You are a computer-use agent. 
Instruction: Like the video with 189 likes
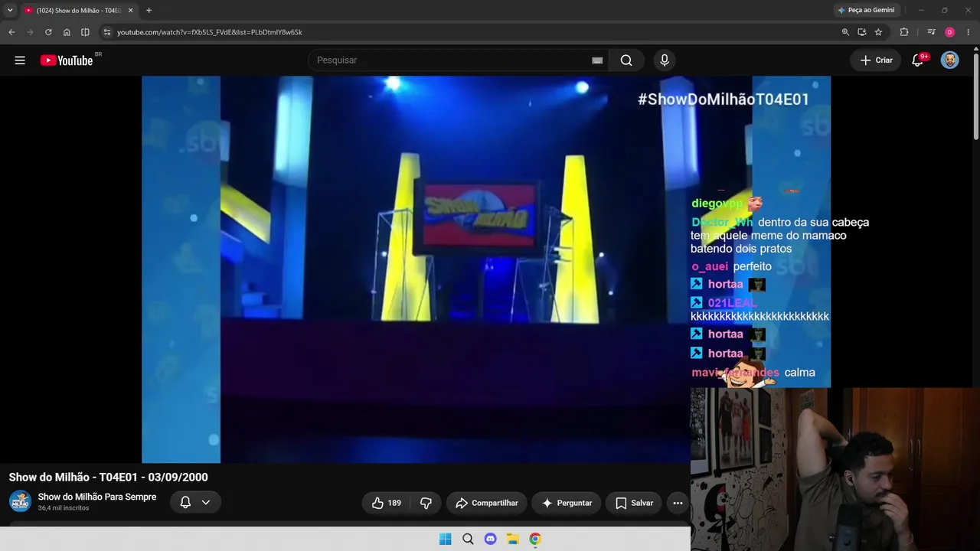point(386,503)
